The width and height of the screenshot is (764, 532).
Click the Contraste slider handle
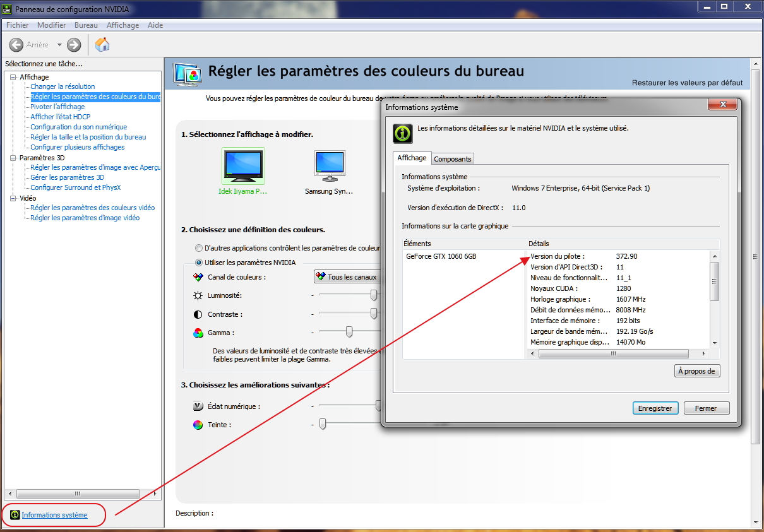point(374,314)
